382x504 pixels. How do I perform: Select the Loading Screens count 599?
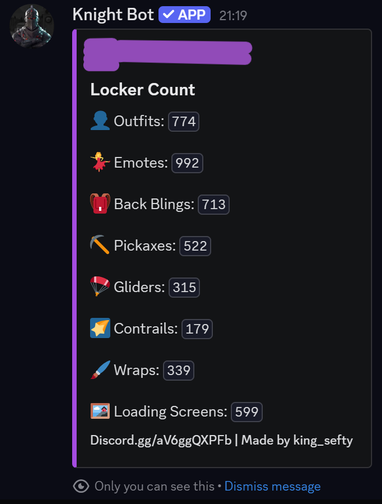(247, 412)
